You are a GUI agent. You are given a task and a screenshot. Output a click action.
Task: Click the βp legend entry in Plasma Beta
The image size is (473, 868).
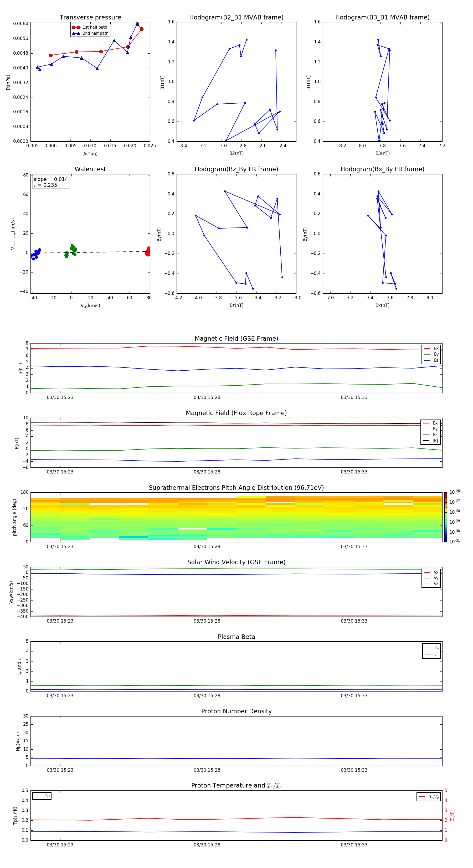click(431, 647)
